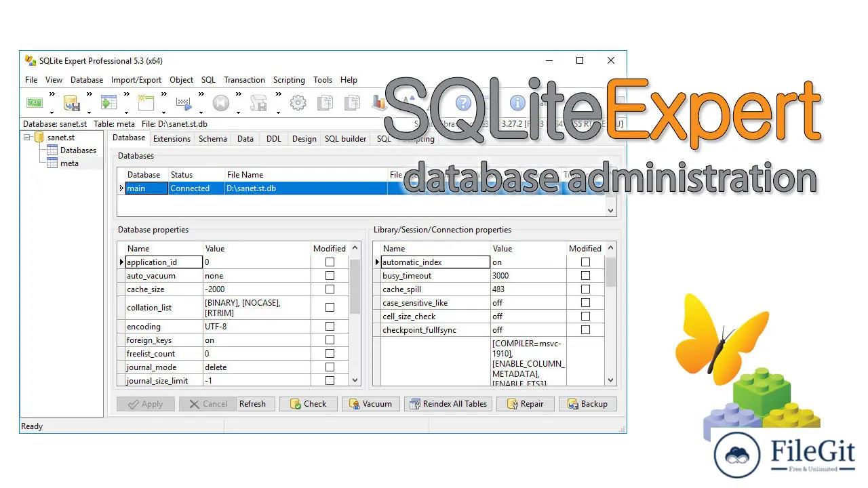Toggle Modified checkbox for checkpoint_fullsync

pyautogui.click(x=585, y=329)
